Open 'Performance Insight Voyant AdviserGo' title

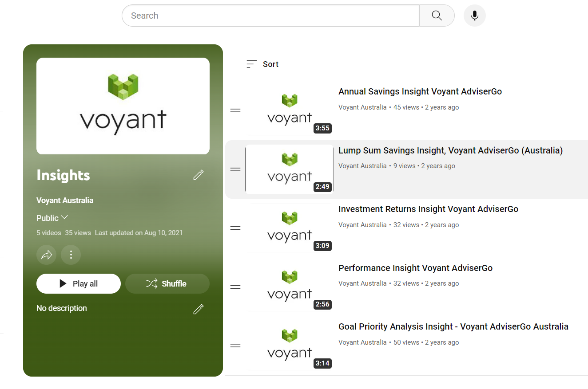pyautogui.click(x=416, y=268)
